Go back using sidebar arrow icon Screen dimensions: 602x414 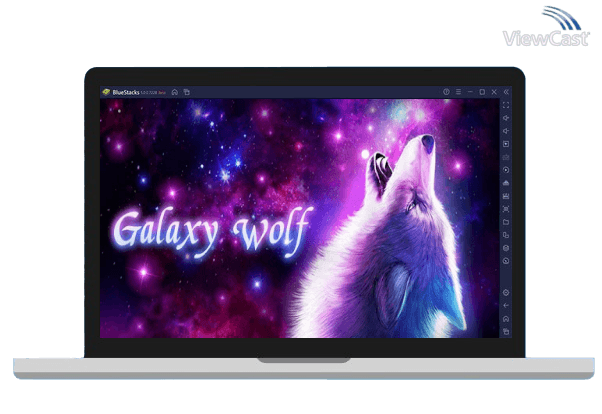click(x=506, y=306)
